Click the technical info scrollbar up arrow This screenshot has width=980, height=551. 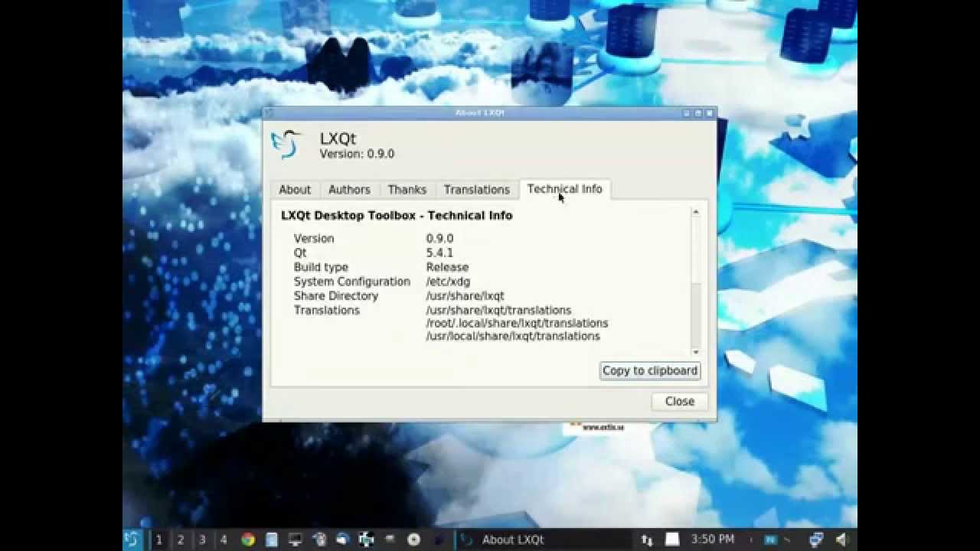pos(696,212)
